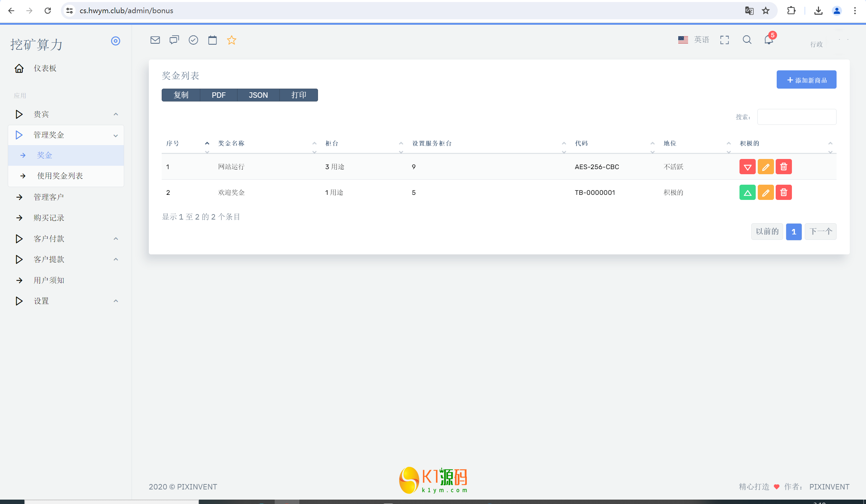Click the PDF export button
The image size is (866, 504).
pyautogui.click(x=218, y=95)
